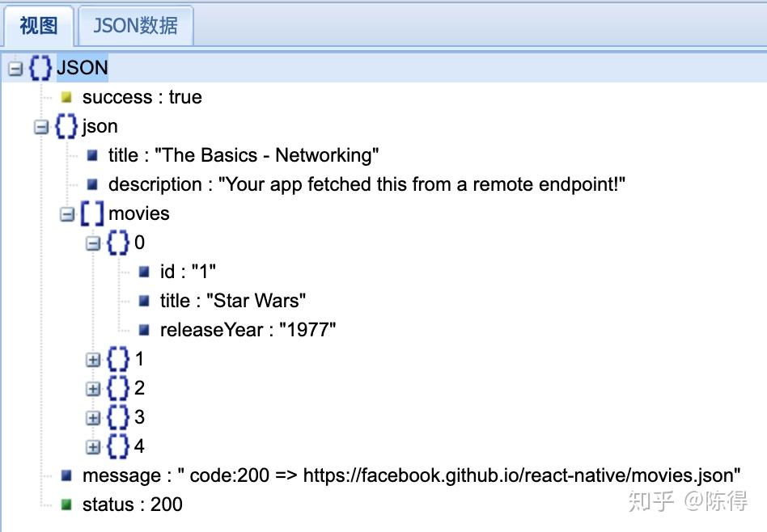Expand movie item 4

93,447
